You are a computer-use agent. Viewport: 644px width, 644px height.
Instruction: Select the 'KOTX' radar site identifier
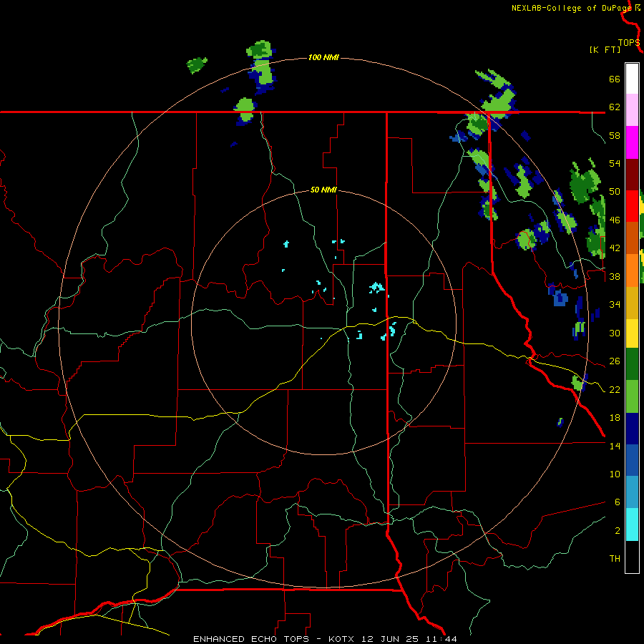(x=343, y=639)
